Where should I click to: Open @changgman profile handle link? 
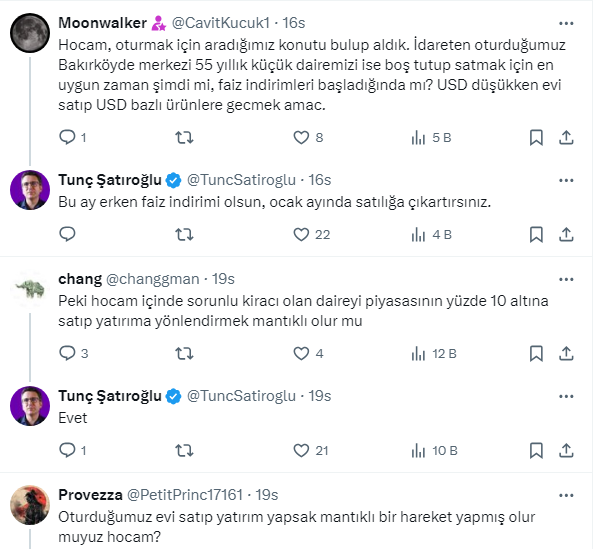coord(151,278)
